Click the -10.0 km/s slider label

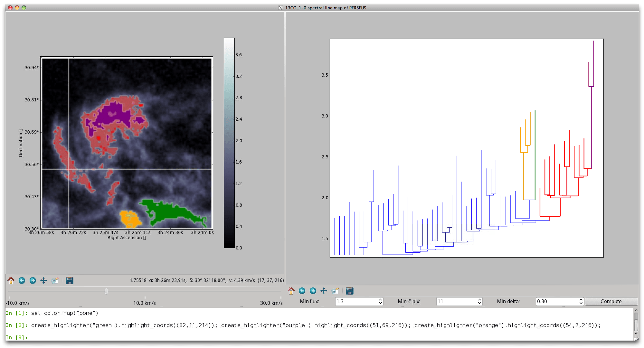[x=18, y=303]
